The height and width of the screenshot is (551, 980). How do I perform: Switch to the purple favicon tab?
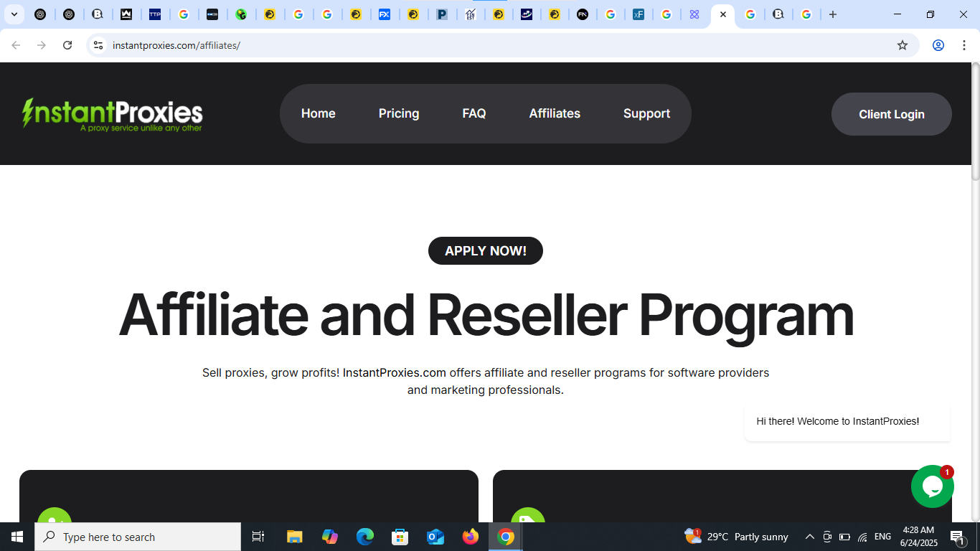pos(694,14)
